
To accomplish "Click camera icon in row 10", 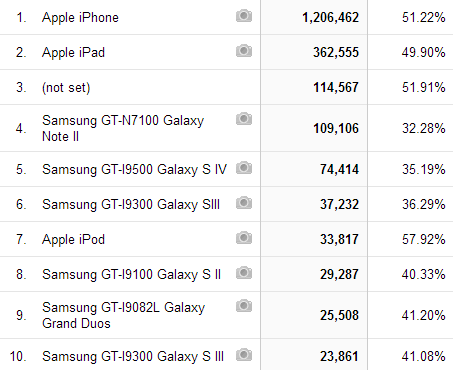I will pyautogui.click(x=244, y=354).
